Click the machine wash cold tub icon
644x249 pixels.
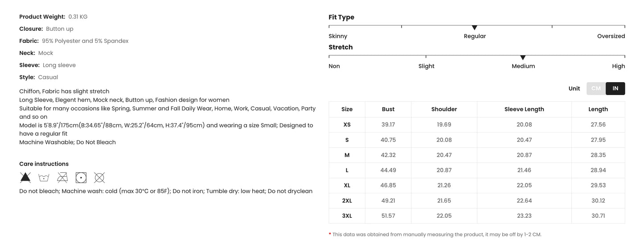pos(44,178)
